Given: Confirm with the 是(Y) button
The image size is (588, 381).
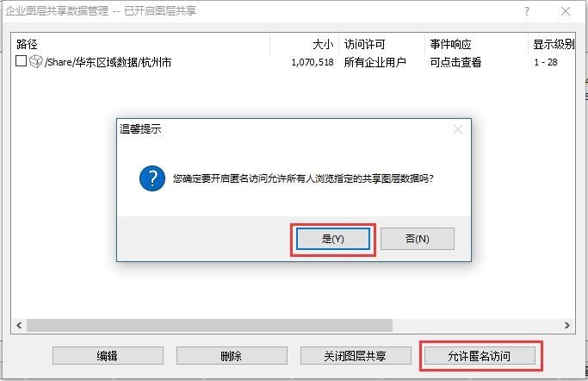Looking at the screenshot, I should pyautogui.click(x=333, y=239).
